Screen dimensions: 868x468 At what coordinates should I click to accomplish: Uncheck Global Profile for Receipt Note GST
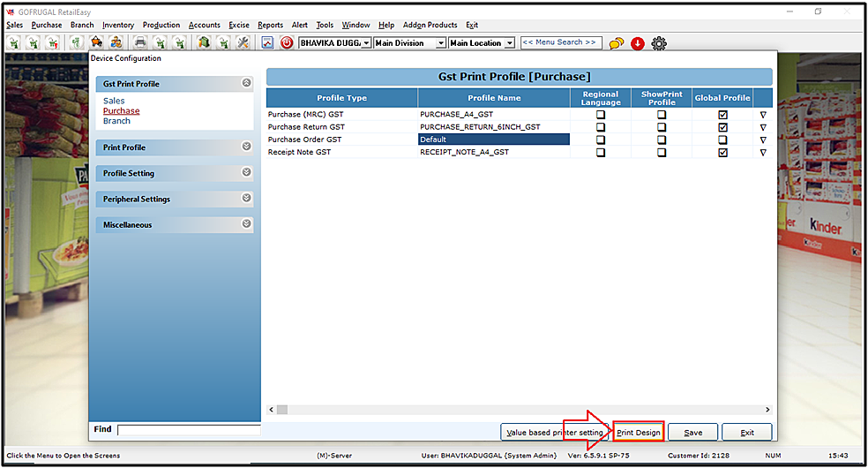pyautogui.click(x=722, y=152)
